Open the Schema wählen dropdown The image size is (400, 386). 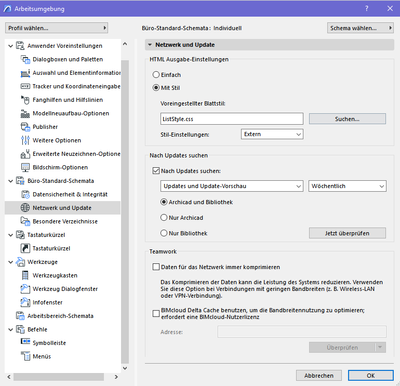coord(360,28)
